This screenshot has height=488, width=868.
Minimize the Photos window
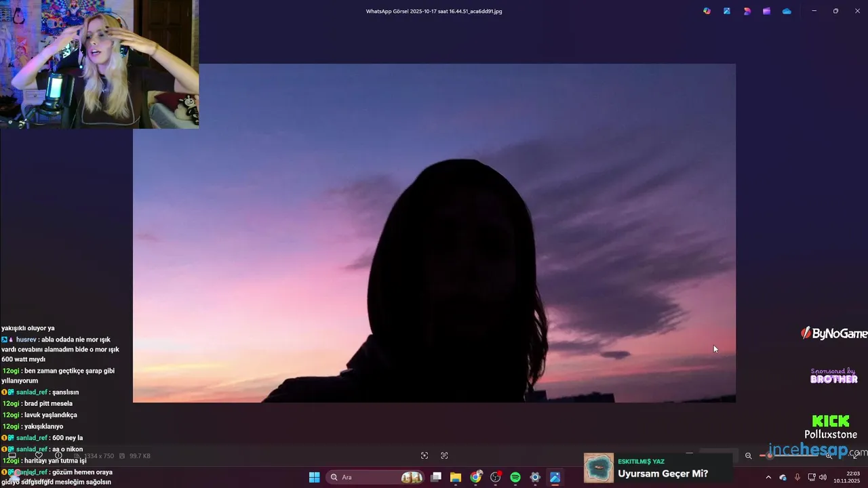click(x=814, y=11)
